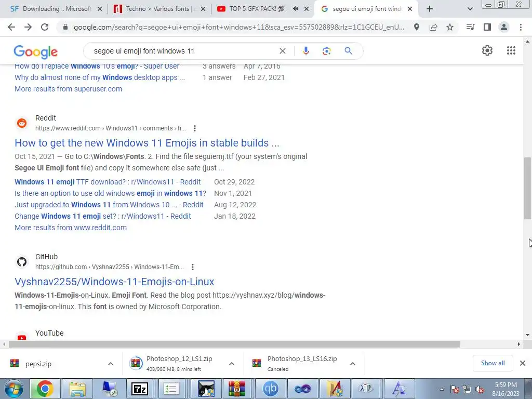Clear the Google search box text
The image size is (532, 399).
tap(282, 51)
